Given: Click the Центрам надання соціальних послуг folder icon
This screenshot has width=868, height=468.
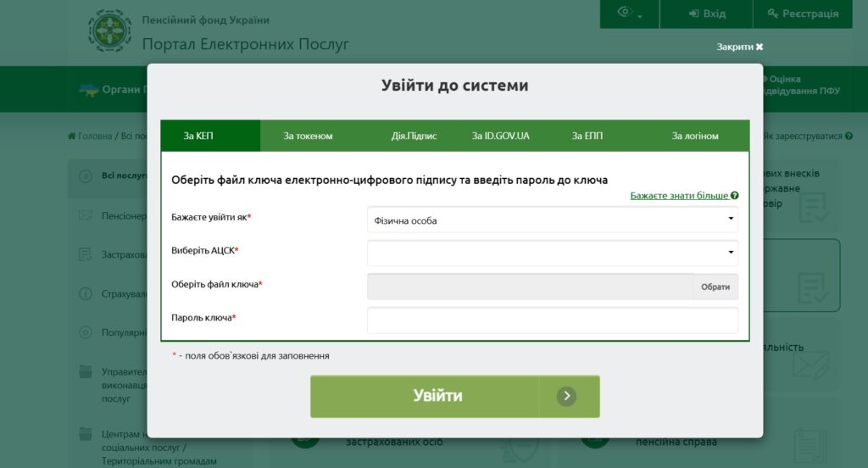Looking at the screenshot, I should click(x=86, y=433).
